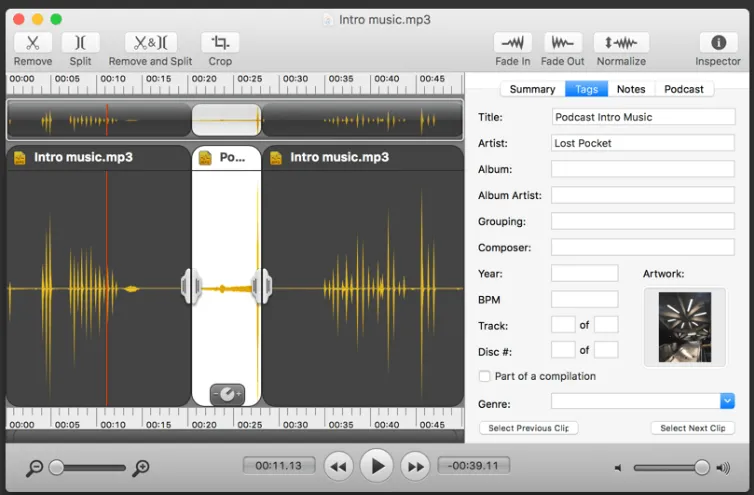Click the loud speaker volume icon
The image size is (754, 495).
[723, 468]
